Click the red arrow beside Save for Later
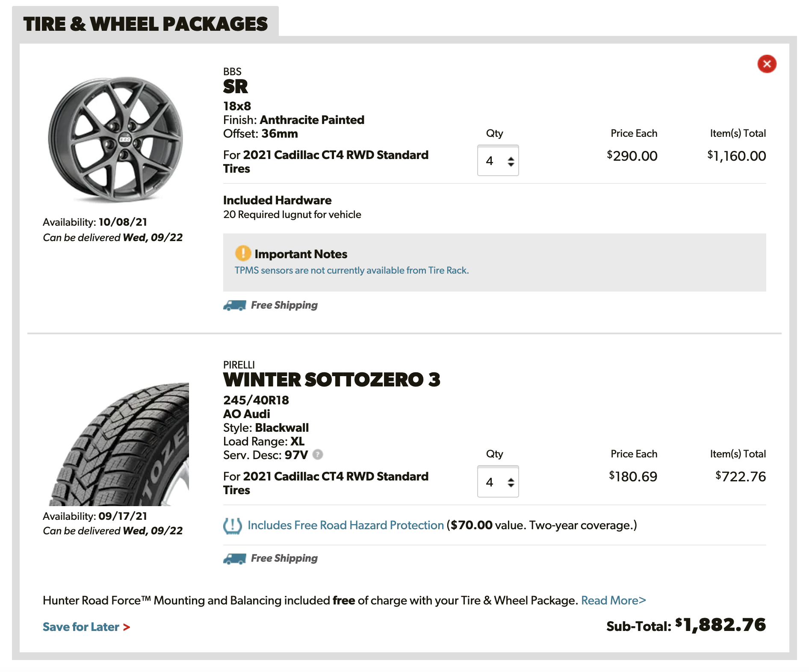Image resolution: width=809 pixels, height=672 pixels. 127,627
